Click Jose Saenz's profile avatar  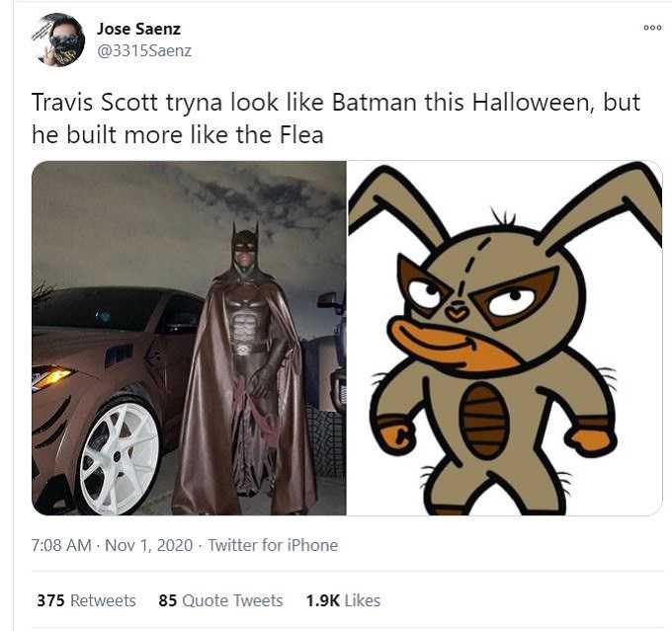click(58, 39)
